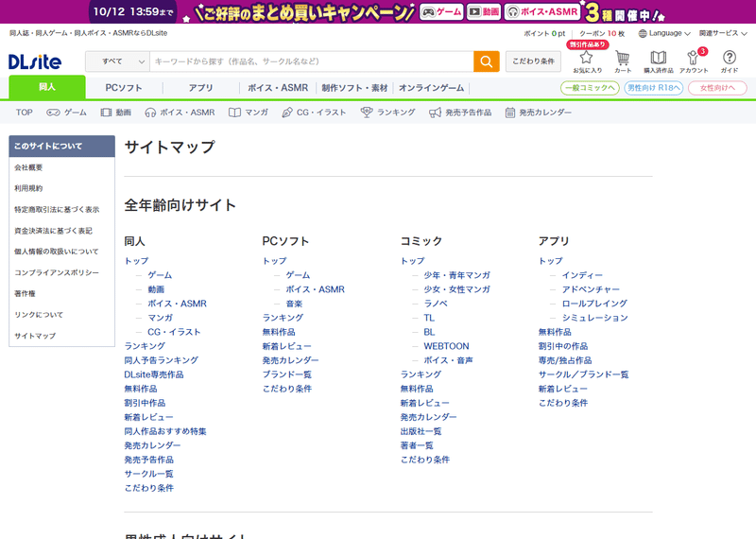756x539 pixels.
Task: Open リンクについて in the sidebar
Action: 39,315
